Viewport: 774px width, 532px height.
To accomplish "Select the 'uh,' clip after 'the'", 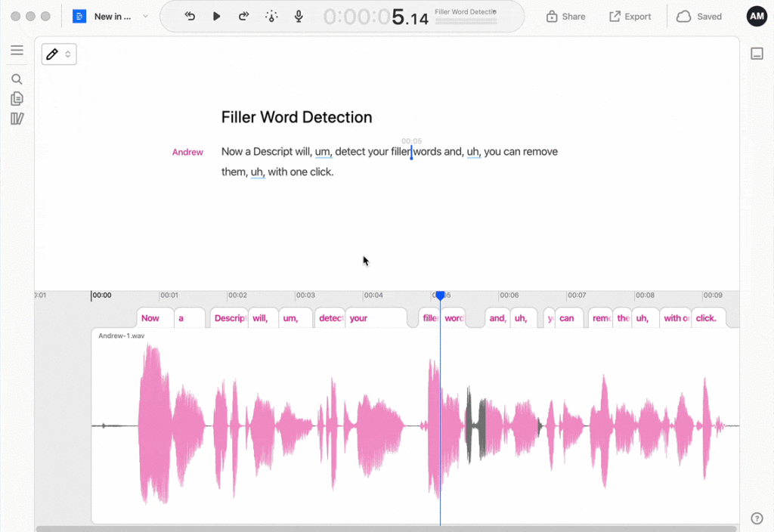I will (x=646, y=318).
